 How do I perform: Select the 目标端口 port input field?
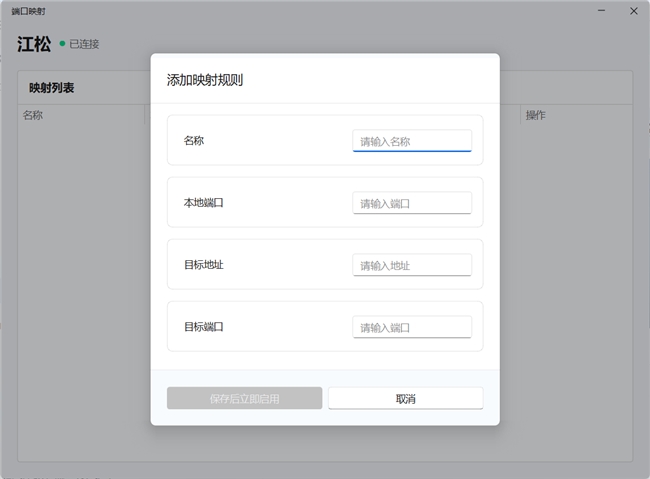[x=412, y=327]
